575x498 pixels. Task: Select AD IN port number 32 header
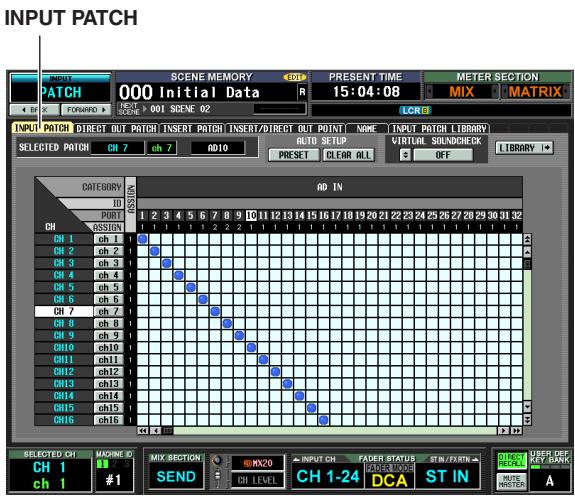pyautogui.click(x=516, y=215)
